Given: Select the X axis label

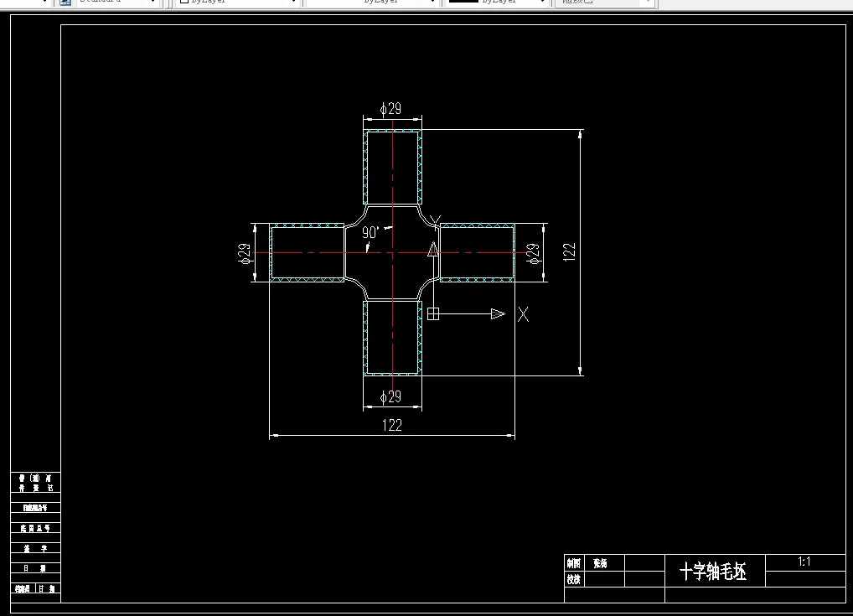Looking at the screenshot, I should pyautogui.click(x=523, y=314).
